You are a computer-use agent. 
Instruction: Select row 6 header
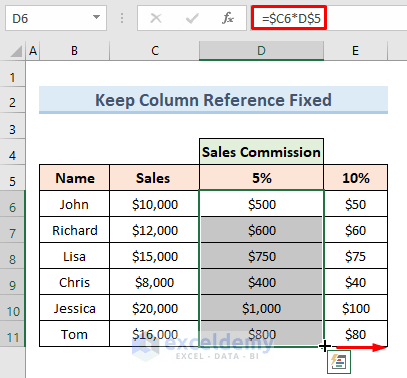coord(13,204)
